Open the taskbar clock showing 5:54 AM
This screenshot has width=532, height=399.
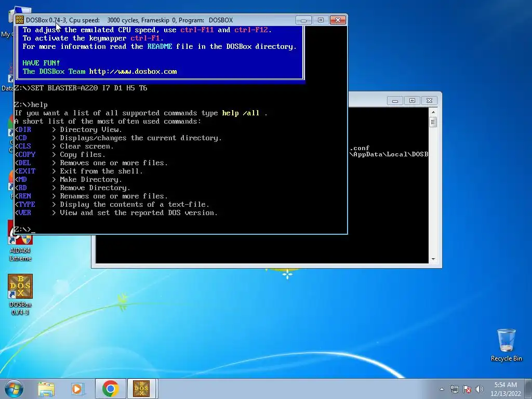(x=506, y=389)
